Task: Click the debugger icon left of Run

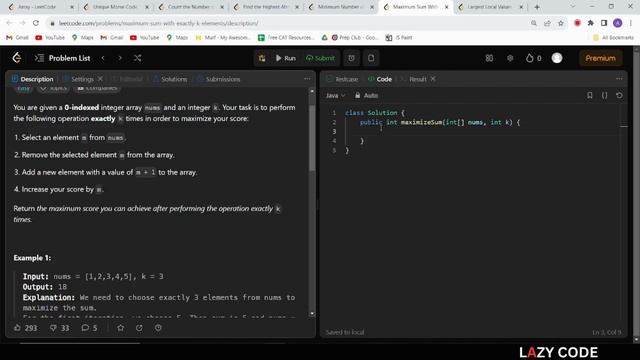Action: (x=262, y=58)
